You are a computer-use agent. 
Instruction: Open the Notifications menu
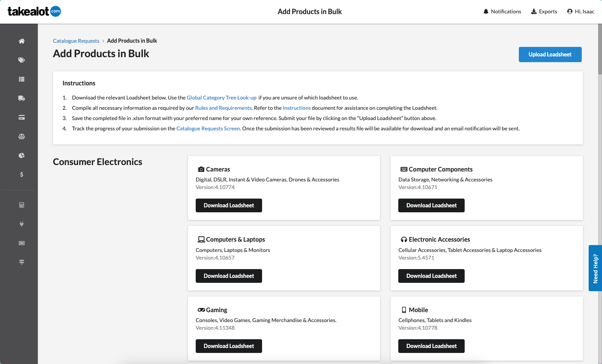click(x=502, y=11)
